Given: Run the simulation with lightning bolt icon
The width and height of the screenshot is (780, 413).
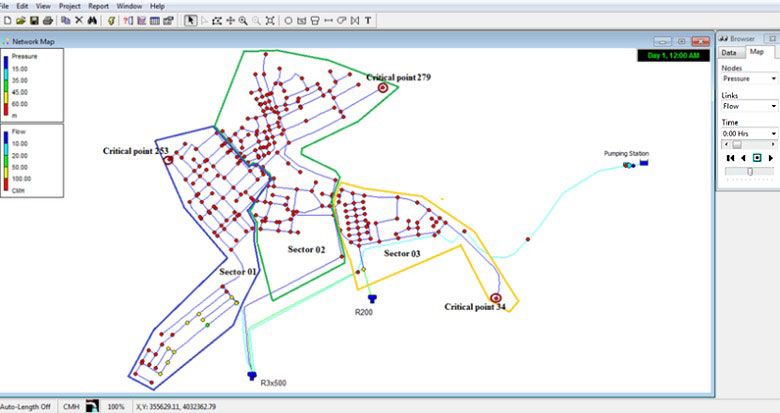Looking at the screenshot, I should (111, 20).
